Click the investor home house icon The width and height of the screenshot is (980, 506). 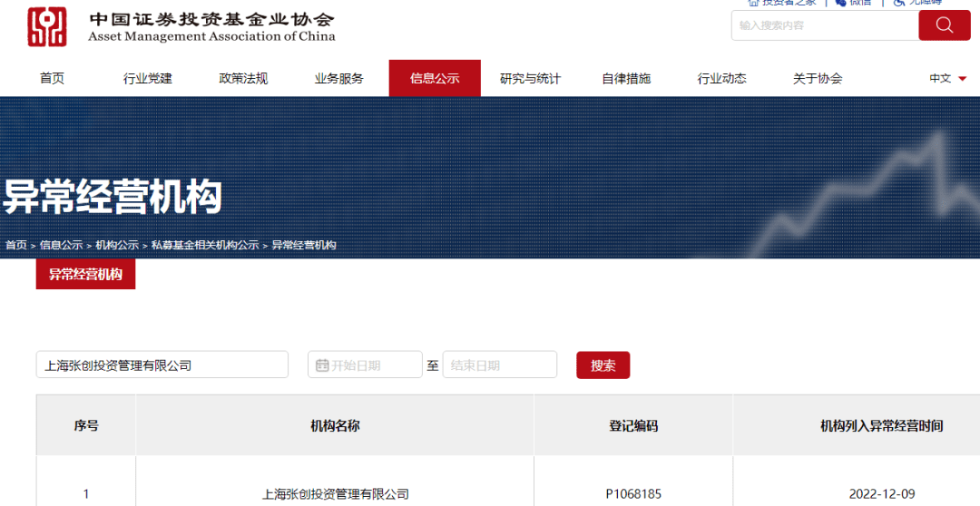(x=752, y=3)
